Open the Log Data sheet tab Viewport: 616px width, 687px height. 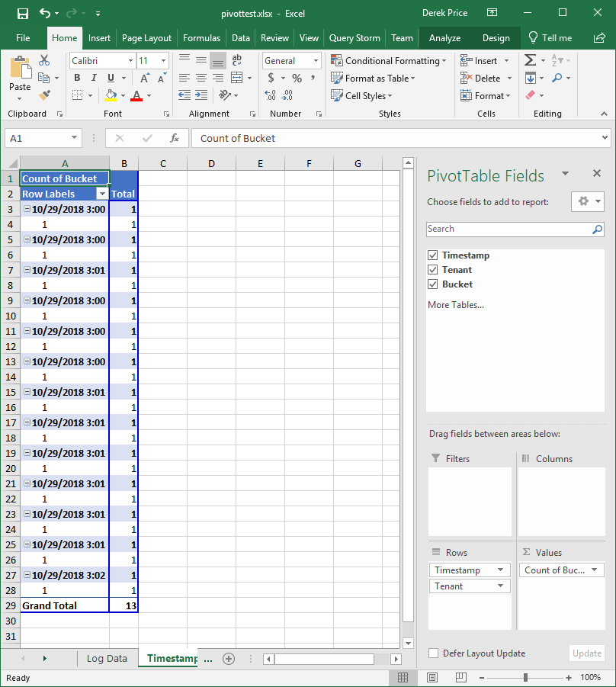pyautogui.click(x=107, y=658)
